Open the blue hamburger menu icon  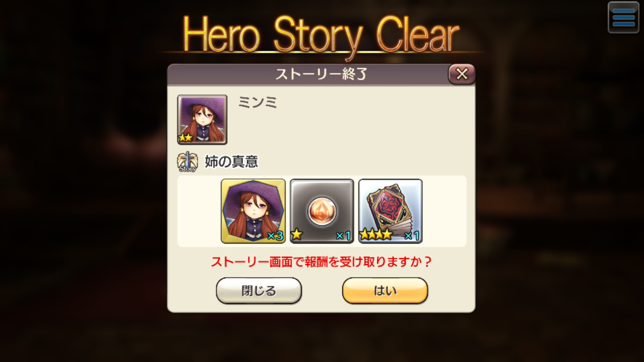(623, 17)
